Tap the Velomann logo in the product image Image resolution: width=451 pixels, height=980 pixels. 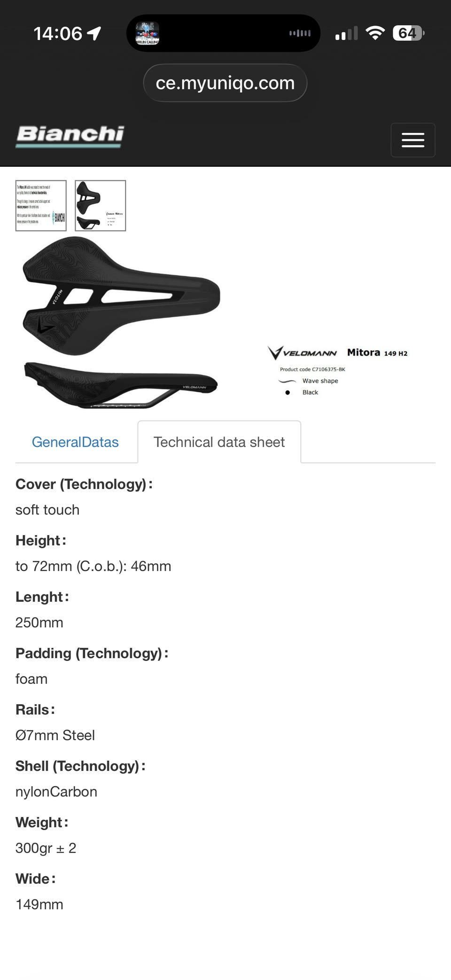[303, 353]
